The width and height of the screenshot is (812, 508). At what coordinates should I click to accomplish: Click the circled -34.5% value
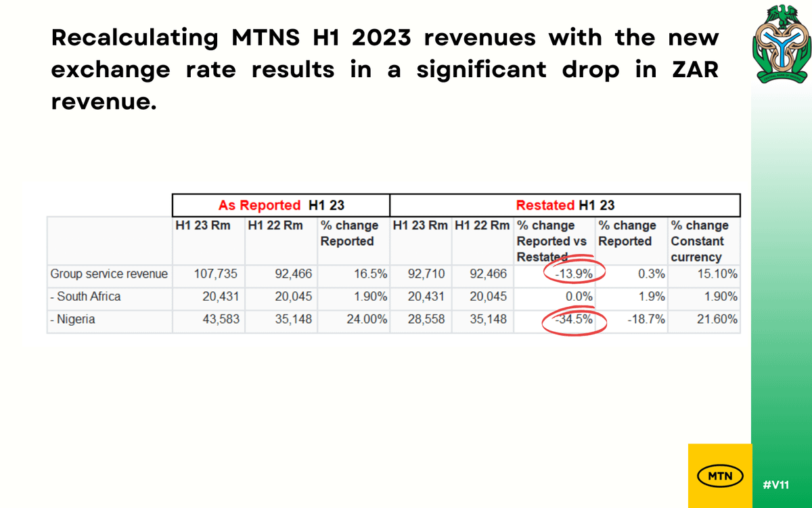pyautogui.click(x=574, y=320)
